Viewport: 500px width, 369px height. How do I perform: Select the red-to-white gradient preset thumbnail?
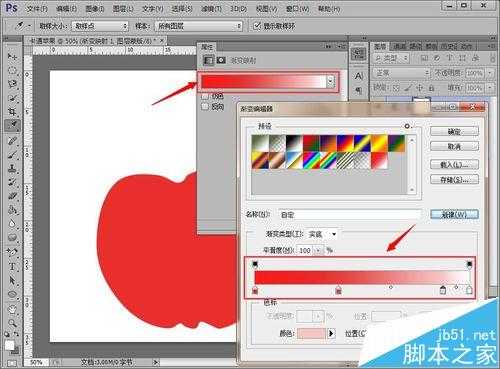[x=379, y=160]
